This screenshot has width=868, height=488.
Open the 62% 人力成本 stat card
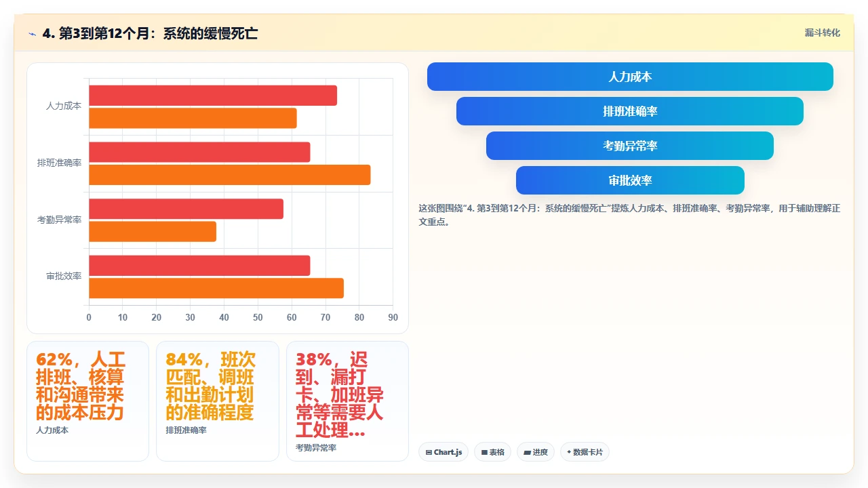(x=87, y=401)
